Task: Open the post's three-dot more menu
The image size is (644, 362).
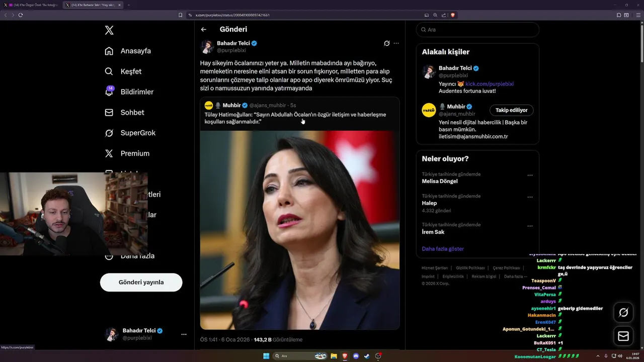Action: (396, 43)
